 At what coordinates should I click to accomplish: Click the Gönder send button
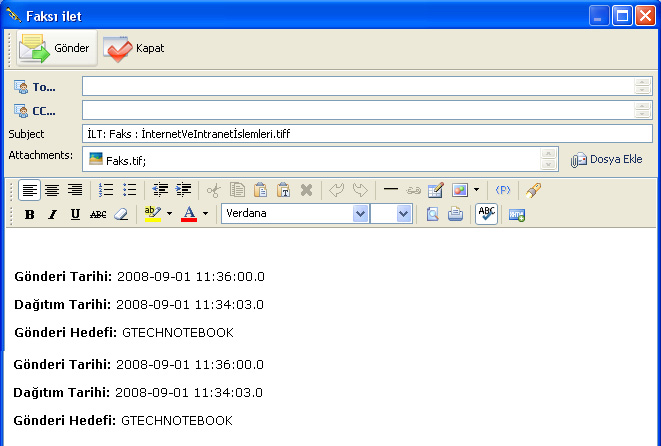(55, 48)
